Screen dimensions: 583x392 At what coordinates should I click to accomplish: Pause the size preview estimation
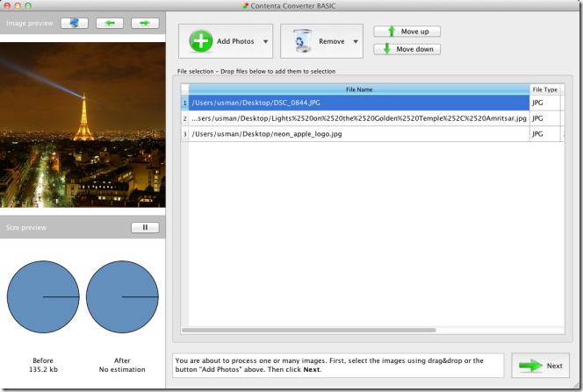coord(145,227)
